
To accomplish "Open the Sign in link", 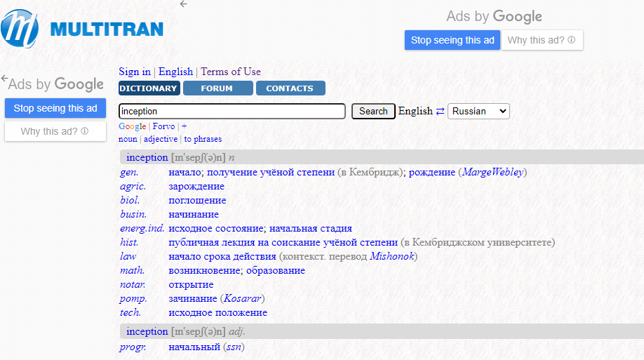I will point(135,72).
